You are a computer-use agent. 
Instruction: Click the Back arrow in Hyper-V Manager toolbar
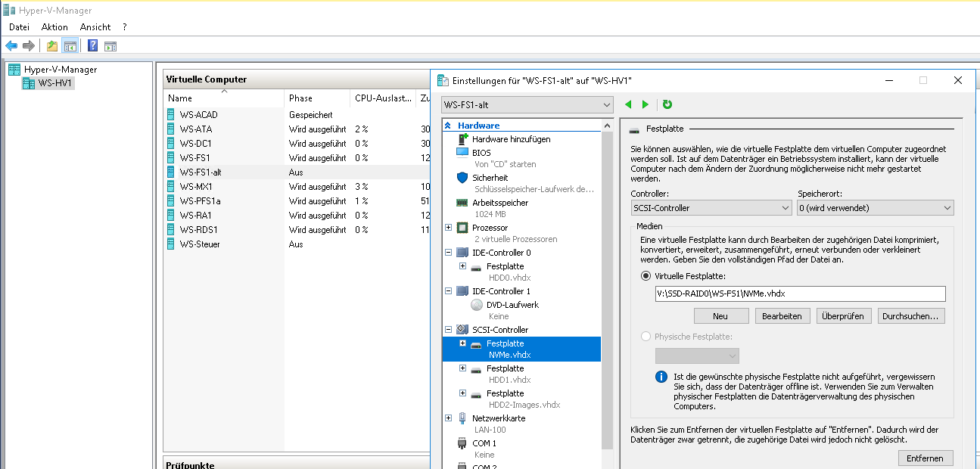11,45
